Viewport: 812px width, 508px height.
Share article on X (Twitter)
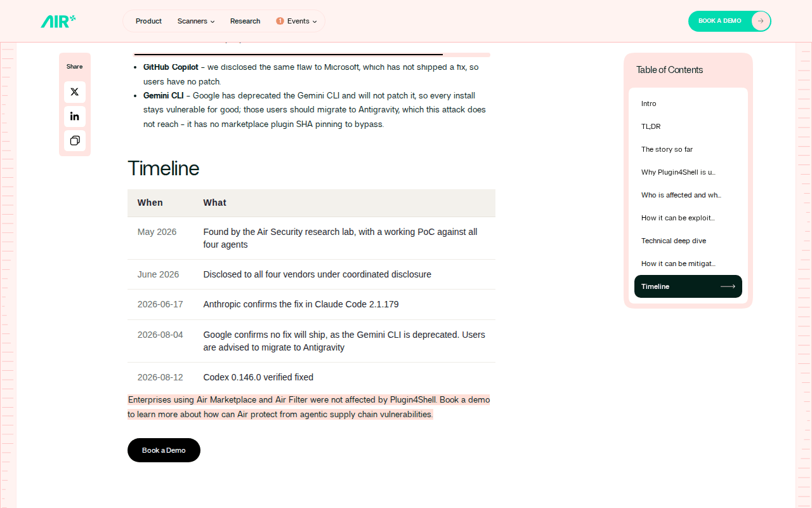coord(75,92)
